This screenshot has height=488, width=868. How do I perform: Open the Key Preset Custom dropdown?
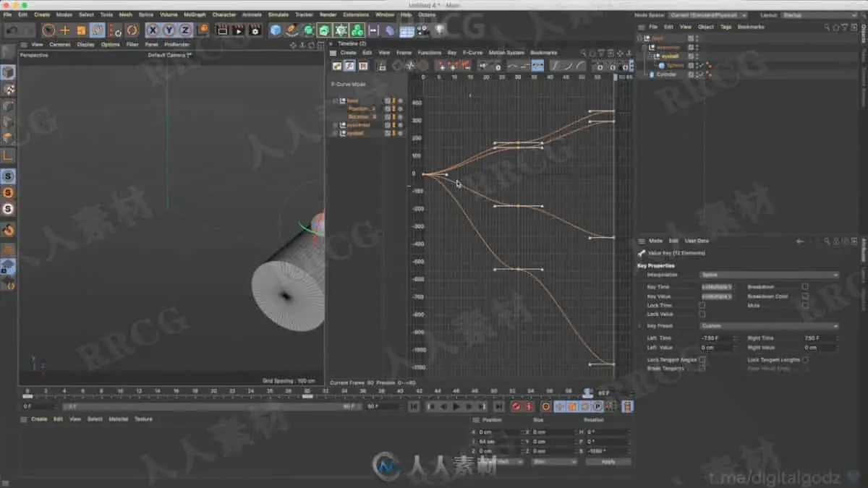769,326
